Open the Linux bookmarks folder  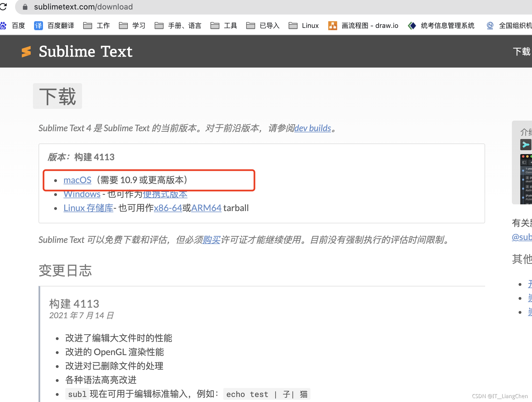(x=304, y=26)
